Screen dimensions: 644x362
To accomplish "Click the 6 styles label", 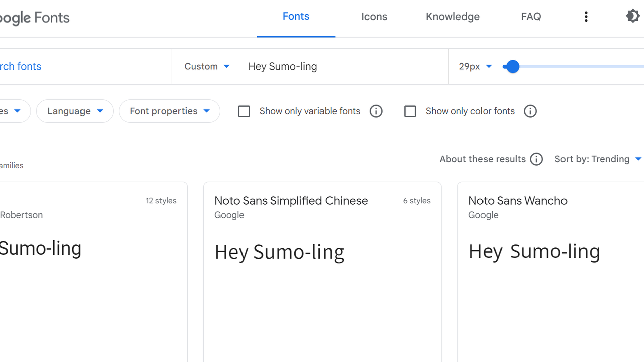I will pos(417,201).
